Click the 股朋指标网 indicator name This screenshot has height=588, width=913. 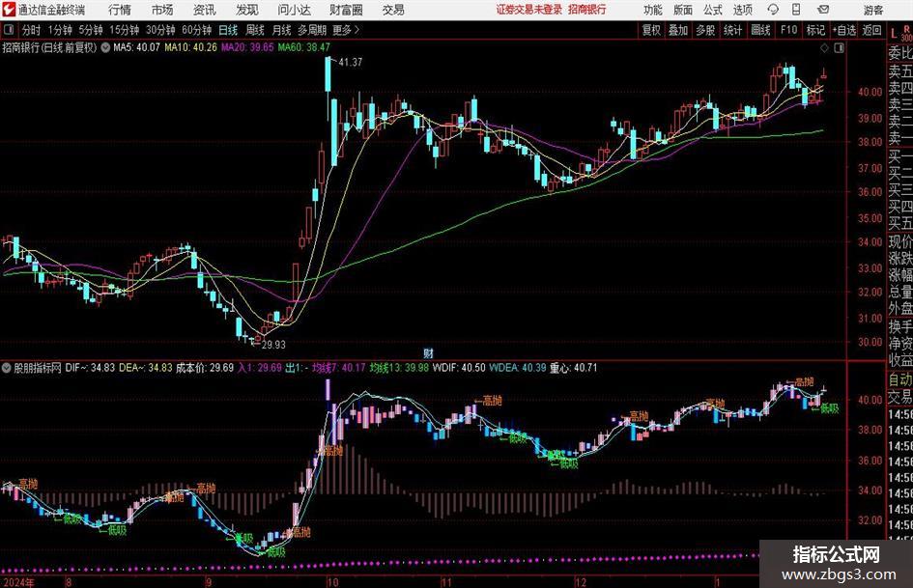click(x=38, y=368)
